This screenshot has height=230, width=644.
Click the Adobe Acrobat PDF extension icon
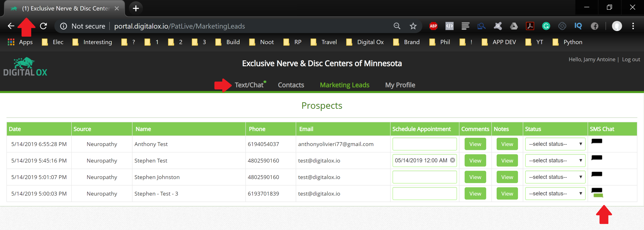coord(530,26)
